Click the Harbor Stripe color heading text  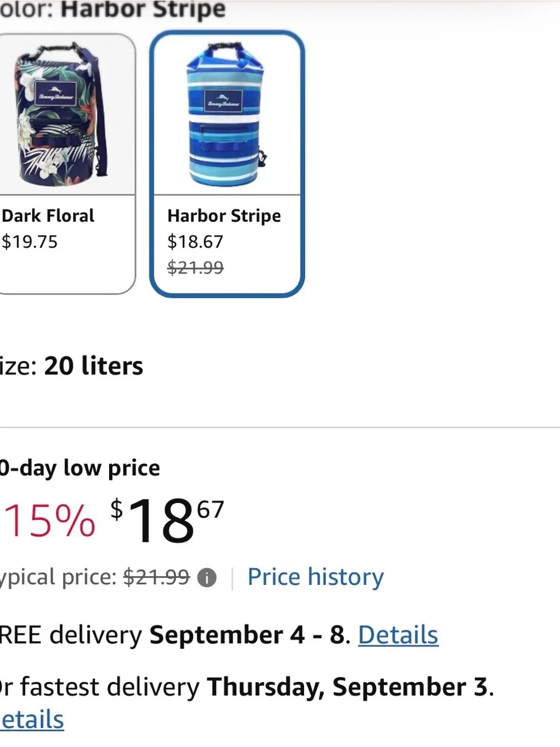click(143, 10)
